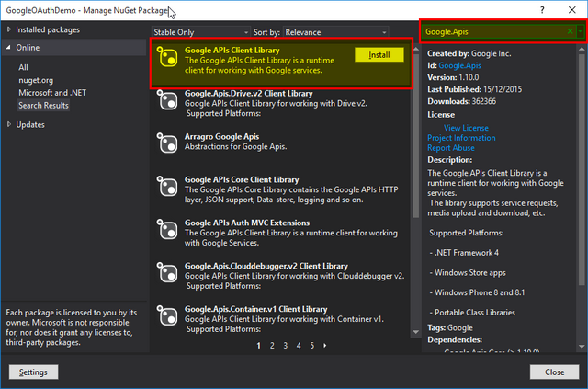This screenshot has height=389, width=588.
Task: Expand the Updates section
Action: [x=9, y=124]
